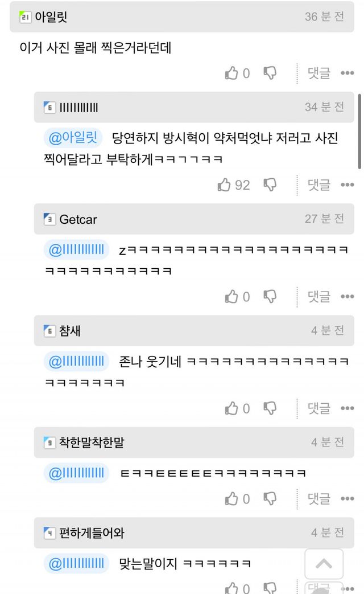This screenshot has width=364, height=594.
Task: Click 댓글 under the 92-like reply
Action: tap(319, 185)
